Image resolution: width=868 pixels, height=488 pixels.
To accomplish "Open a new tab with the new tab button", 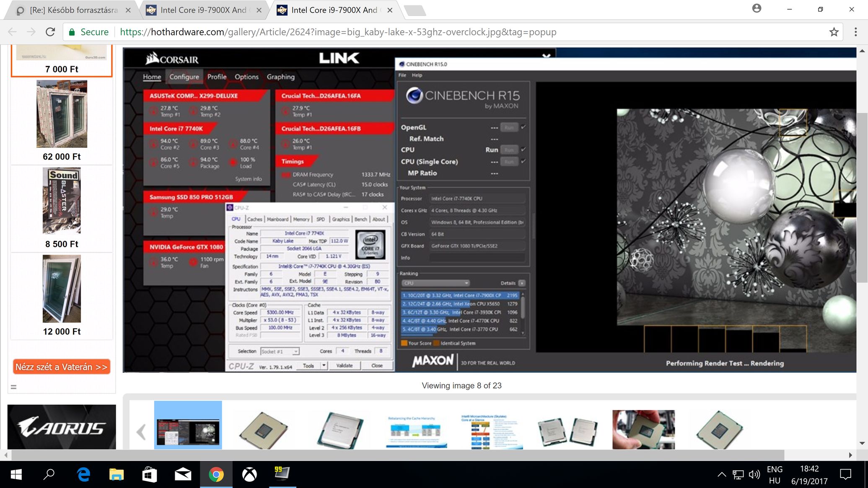I will tap(415, 10).
